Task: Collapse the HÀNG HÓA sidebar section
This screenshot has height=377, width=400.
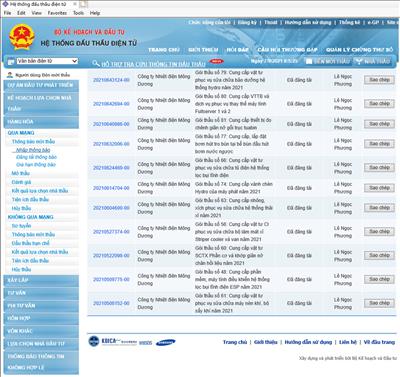Action: [41, 122]
